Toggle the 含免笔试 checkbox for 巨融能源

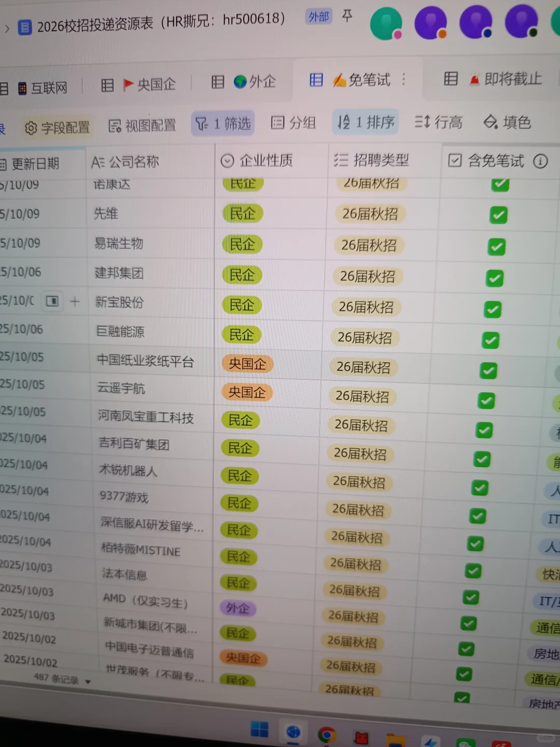[x=491, y=340]
